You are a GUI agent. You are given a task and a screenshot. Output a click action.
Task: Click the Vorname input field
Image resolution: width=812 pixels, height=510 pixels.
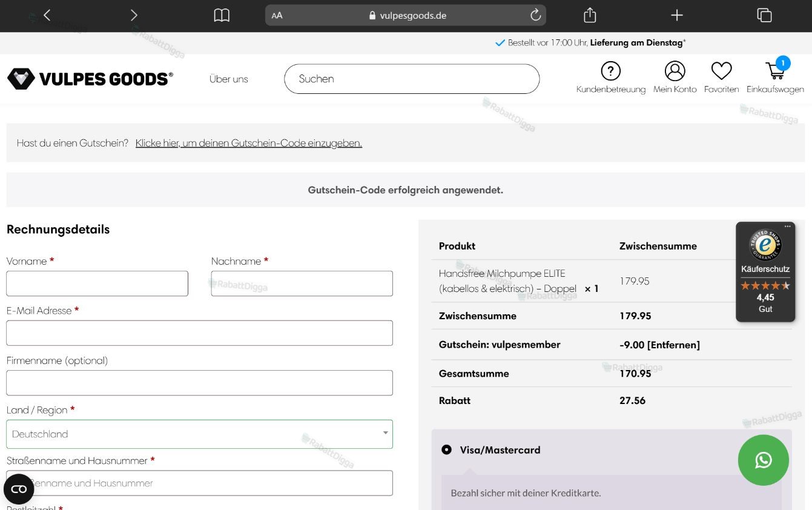point(97,283)
